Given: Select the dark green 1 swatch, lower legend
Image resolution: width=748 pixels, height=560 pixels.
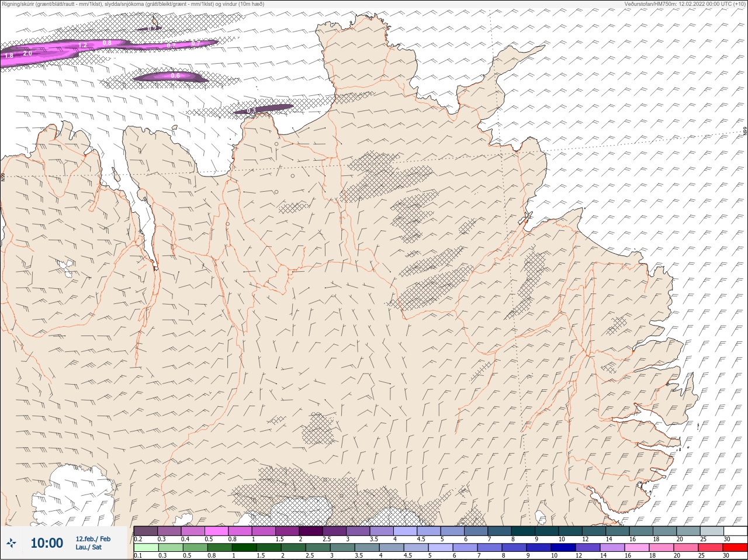Looking at the screenshot, I should (x=244, y=548).
